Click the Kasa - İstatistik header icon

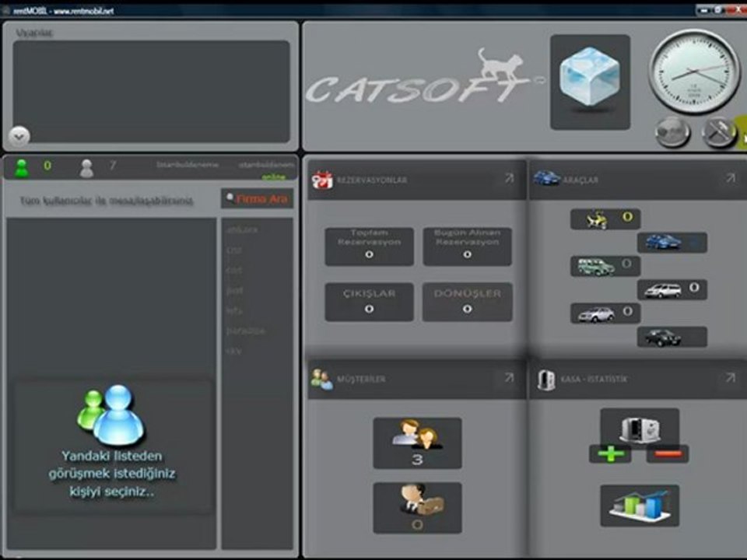(546, 380)
